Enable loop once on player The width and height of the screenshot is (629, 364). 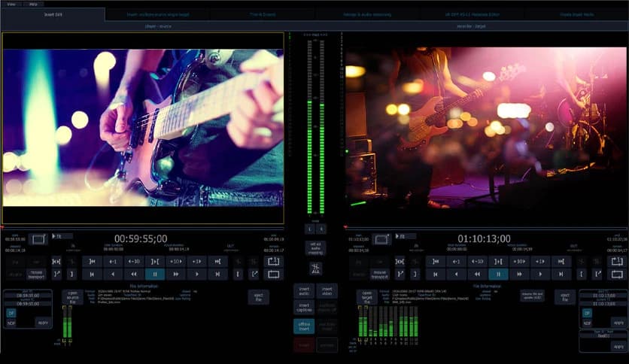pyautogui.click(x=274, y=262)
